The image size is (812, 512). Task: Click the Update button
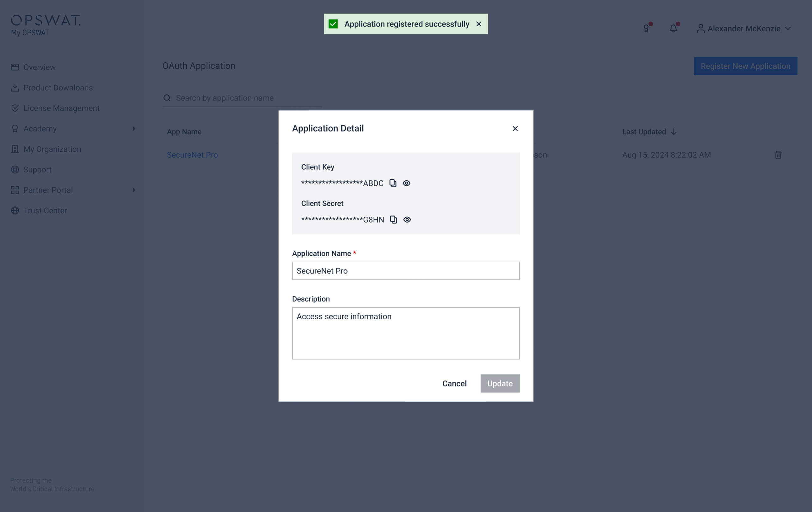(x=500, y=383)
